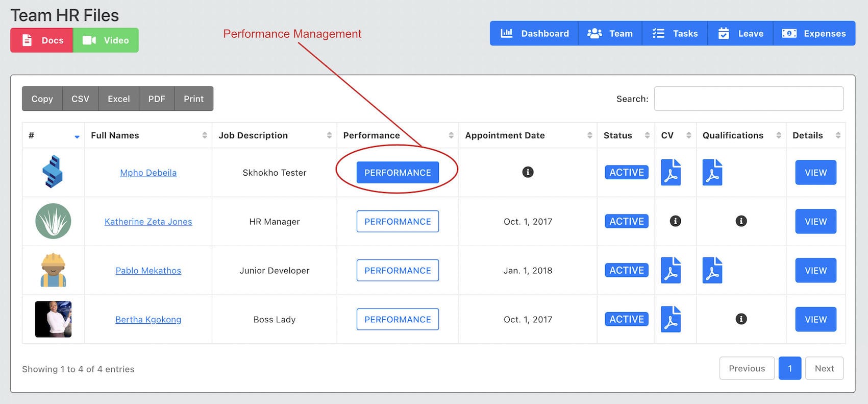Open Mpho Debeila's CV PDF icon
The image size is (868, 404).
tap(671, 172)
